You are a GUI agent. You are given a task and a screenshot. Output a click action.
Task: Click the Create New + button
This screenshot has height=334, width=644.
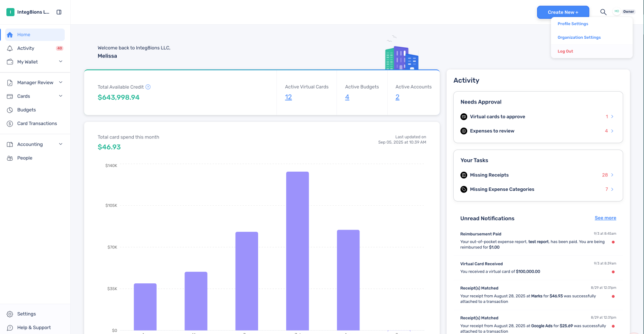click(563, 12)
